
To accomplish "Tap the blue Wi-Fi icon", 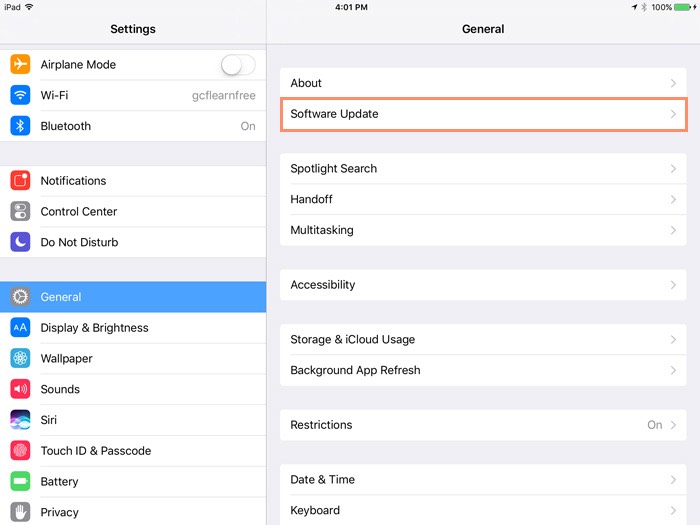I will pos(20,96).
